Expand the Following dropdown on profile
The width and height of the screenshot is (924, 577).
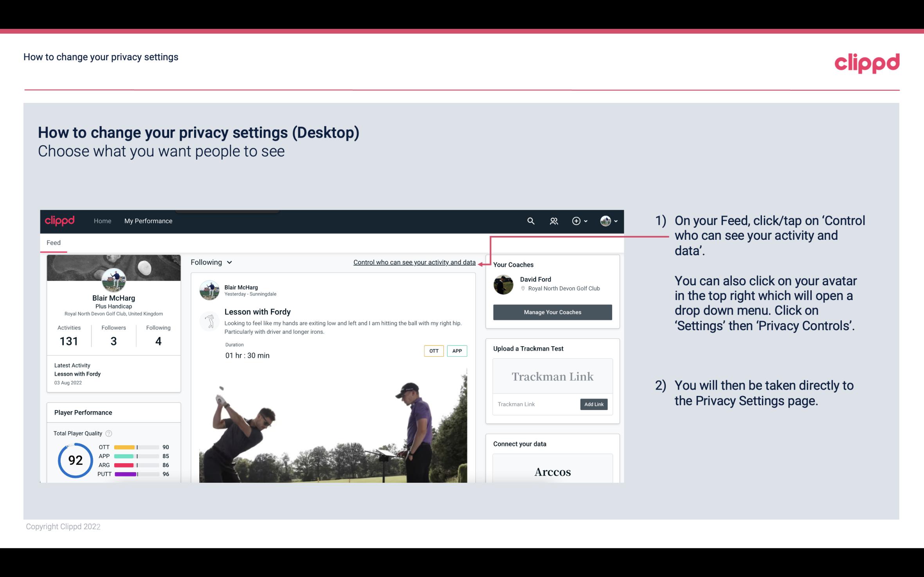210,262
